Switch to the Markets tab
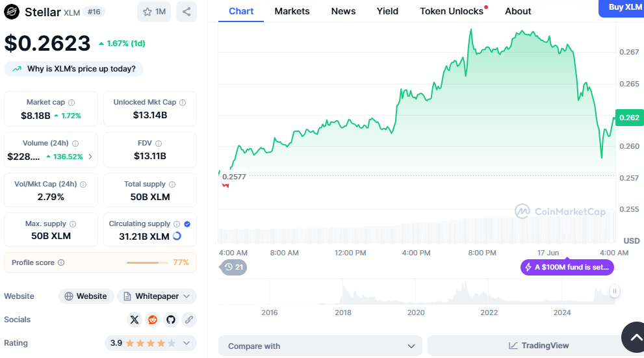The width and height of the screenshot is (644, 358). coord(292,11)
